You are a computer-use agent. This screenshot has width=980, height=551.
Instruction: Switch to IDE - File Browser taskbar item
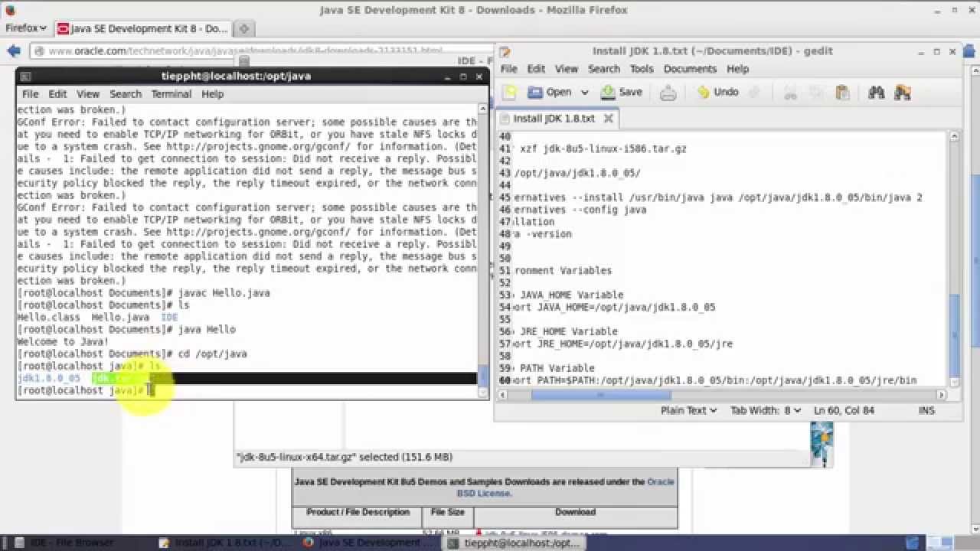tap(72, 543)
